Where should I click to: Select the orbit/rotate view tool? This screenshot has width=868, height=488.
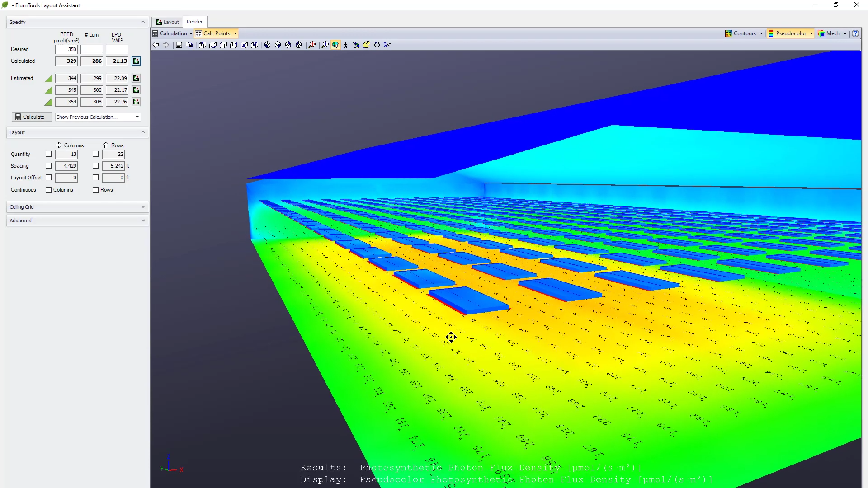tap(335, 44)
